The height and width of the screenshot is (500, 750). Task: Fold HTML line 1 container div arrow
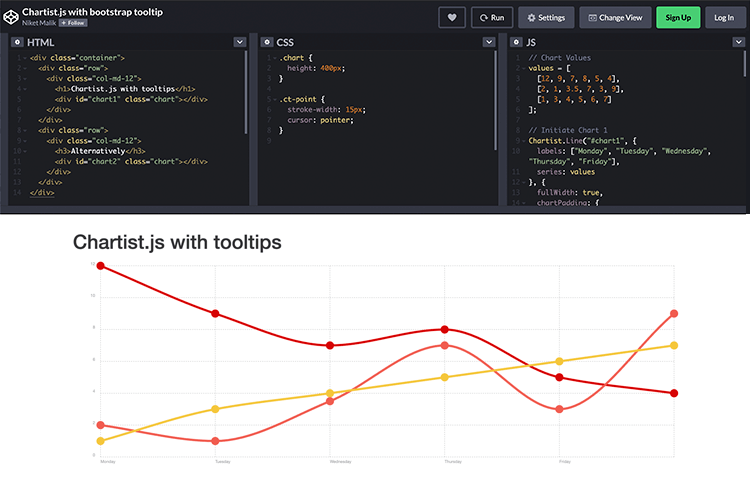[x=25, y=58]
